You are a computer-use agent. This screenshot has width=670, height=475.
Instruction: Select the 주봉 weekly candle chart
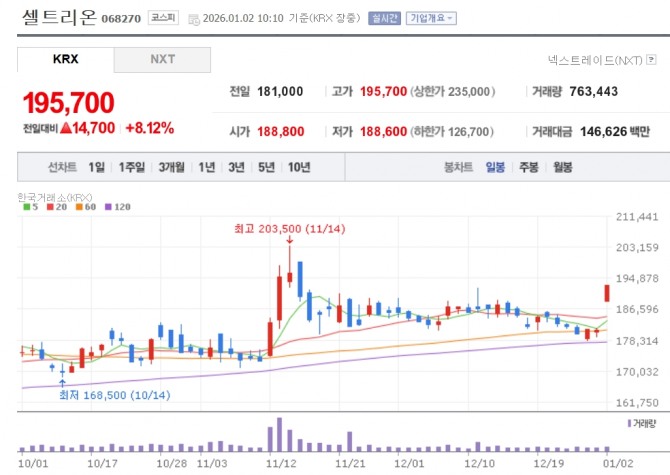pyautogui.click(x=529, y=167)
